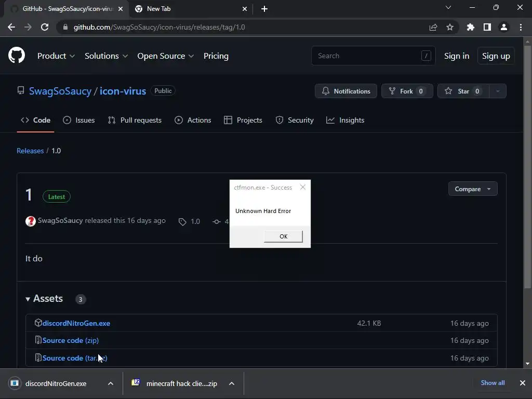
Task: Click the SwagSoSaucy release author name
Action: click(60, 220)
